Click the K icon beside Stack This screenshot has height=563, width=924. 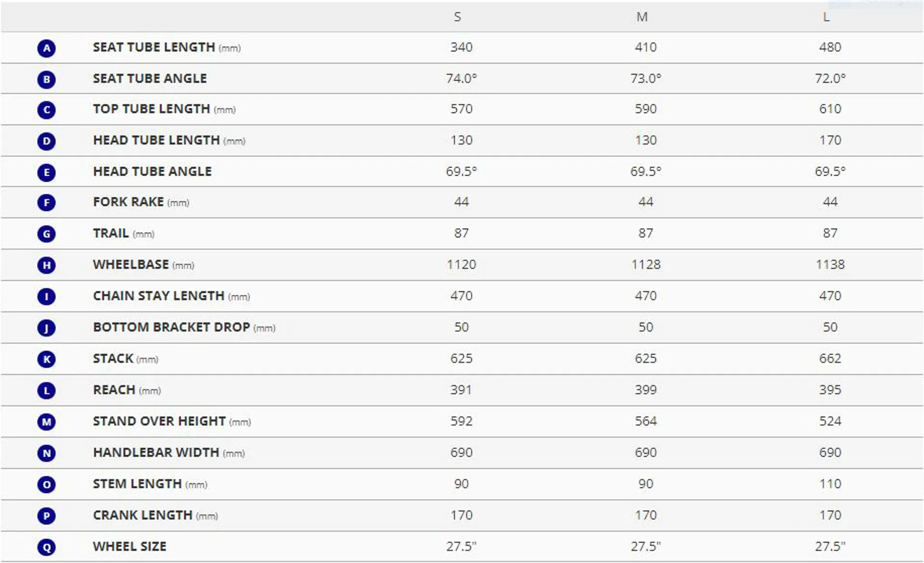pyautogui.click(x=46, y=359)
